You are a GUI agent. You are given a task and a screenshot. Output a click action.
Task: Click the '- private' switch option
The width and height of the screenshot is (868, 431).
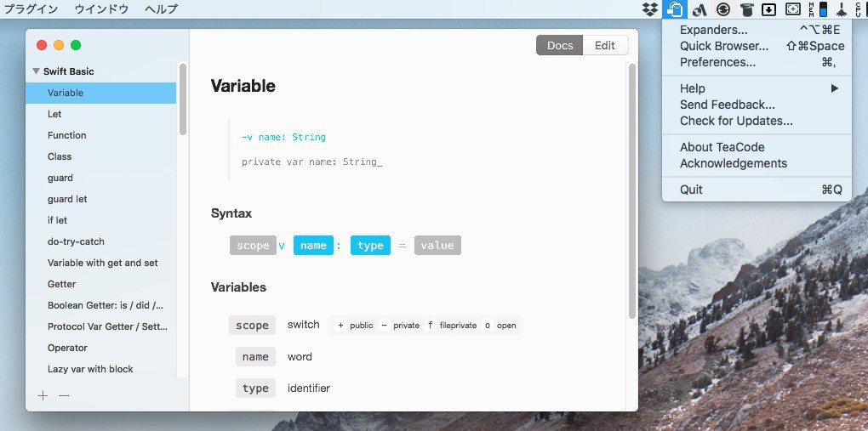pos(400,326)
